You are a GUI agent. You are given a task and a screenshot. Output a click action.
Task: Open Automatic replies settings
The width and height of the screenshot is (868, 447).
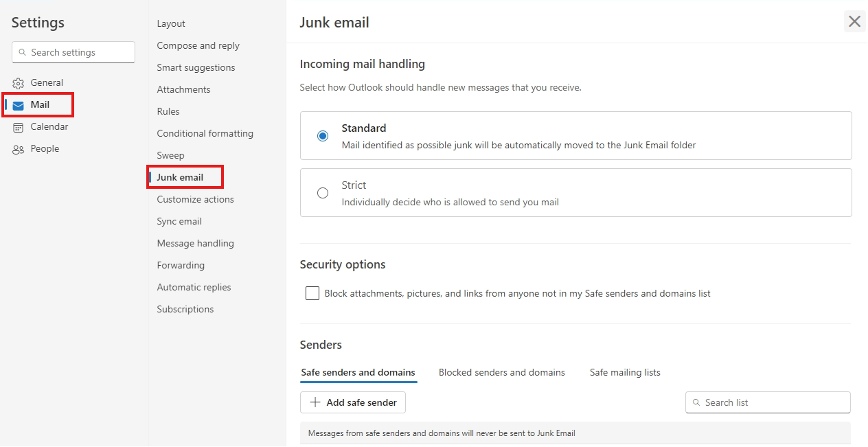(x=194, y=287)
